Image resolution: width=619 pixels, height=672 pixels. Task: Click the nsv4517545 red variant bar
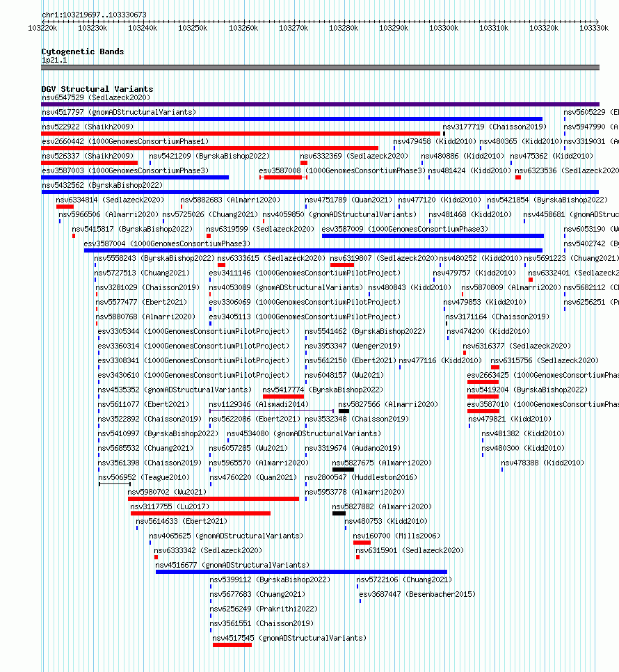click(232, 645)
